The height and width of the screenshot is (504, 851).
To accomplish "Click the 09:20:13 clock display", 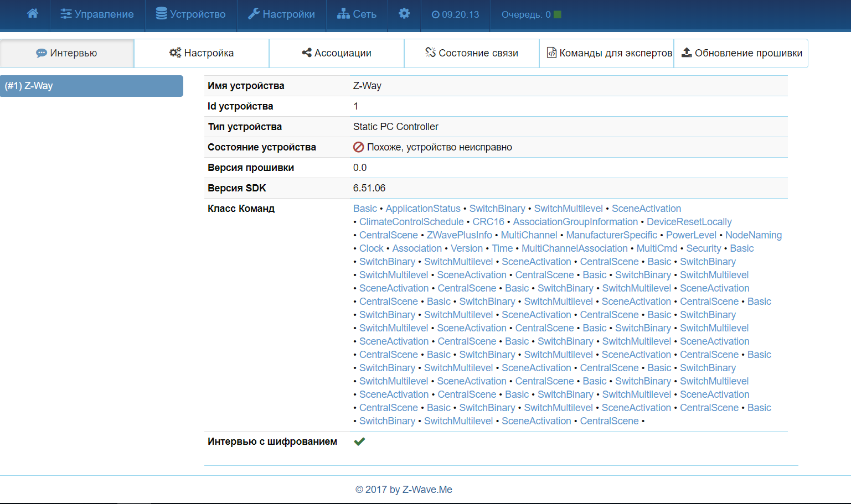I will click(x=456, y=14).
